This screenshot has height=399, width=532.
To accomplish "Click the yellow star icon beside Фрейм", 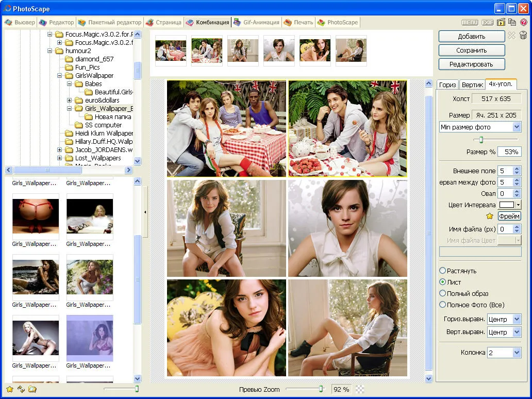I will click(x=490, y=217).
